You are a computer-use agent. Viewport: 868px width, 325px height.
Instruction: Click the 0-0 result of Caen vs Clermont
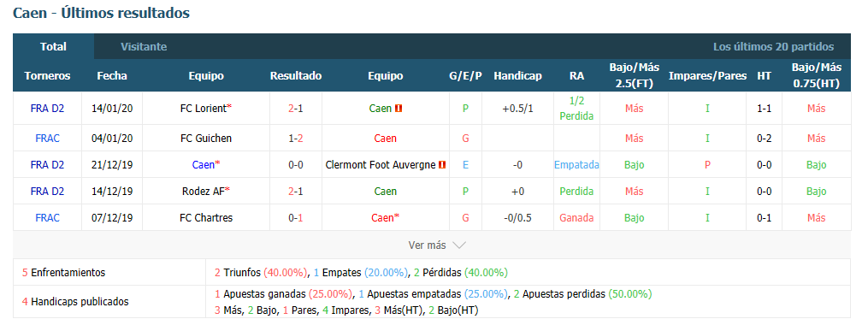pyautogui.click(x=296, y=165)
